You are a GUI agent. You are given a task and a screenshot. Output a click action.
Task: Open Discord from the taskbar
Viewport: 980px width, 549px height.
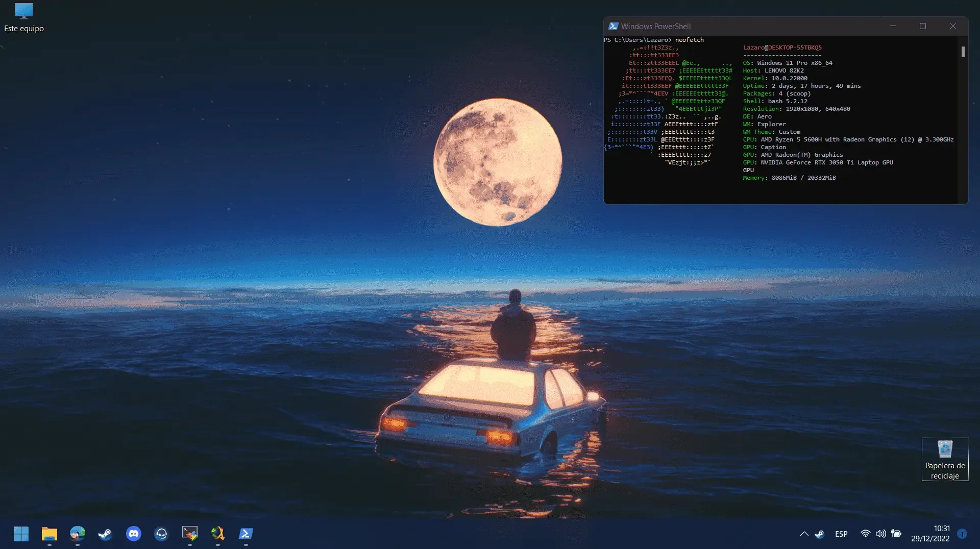point(134,534)
